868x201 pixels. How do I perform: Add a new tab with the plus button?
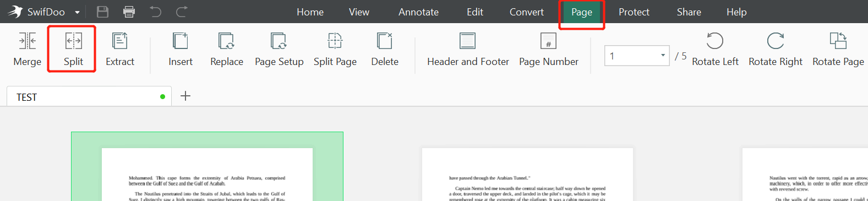pos(185,96)
